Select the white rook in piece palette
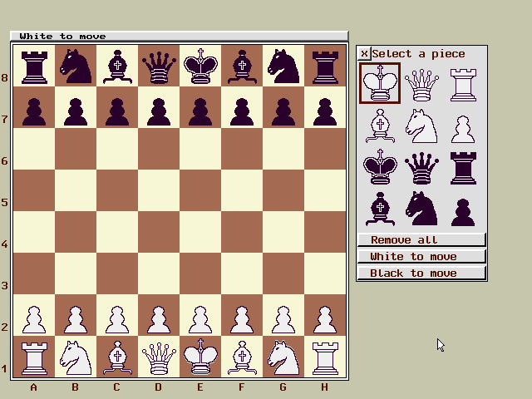The image size is (532, 399). pyautogui.click(x=464, y=85)
